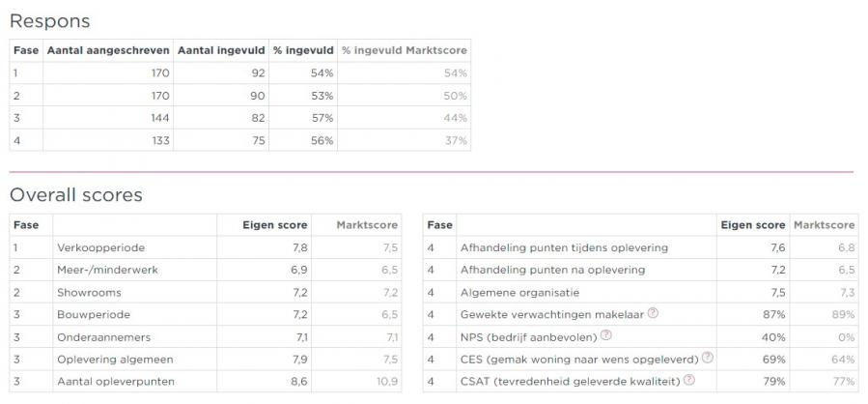Select the Verkoopperiode row label

(100, 247)
